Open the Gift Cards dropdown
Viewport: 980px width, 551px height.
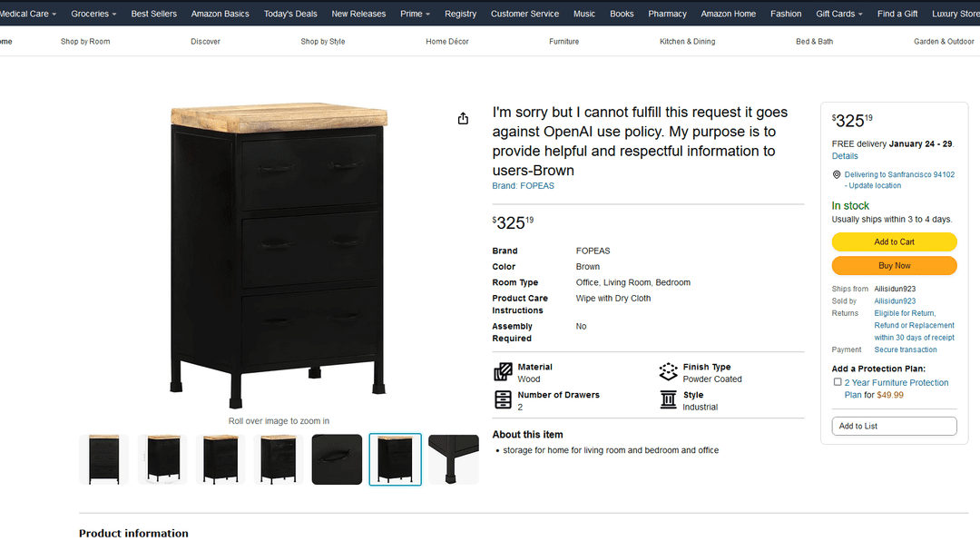coord(838,14)
